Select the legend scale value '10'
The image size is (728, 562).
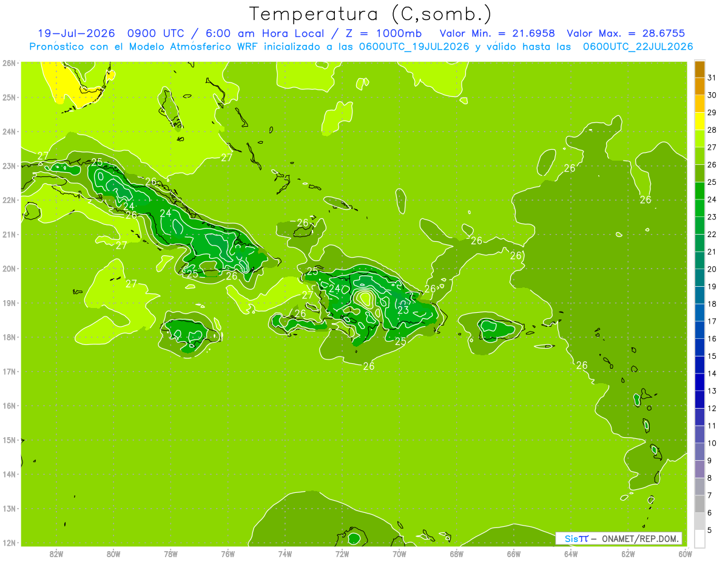712,443
